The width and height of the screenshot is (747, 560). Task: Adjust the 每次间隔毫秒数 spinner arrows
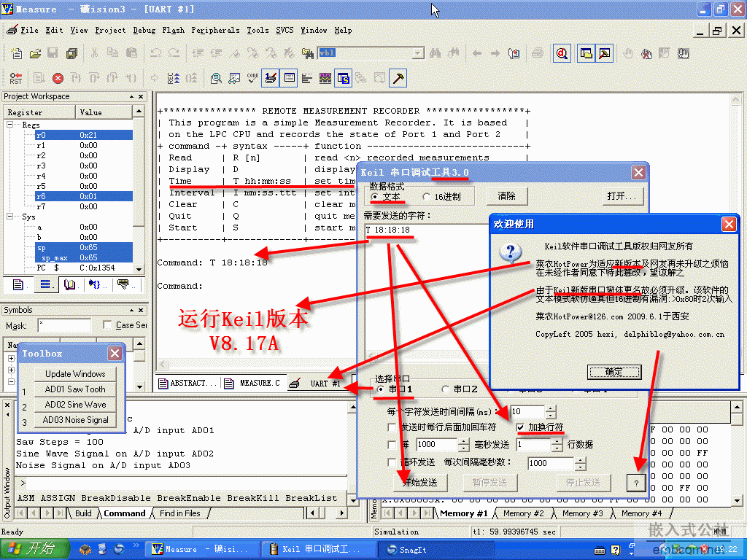580,463
